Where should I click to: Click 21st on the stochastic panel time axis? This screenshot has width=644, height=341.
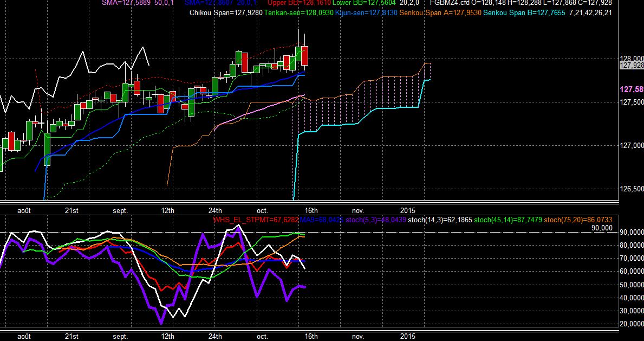(x=71, y=336)
